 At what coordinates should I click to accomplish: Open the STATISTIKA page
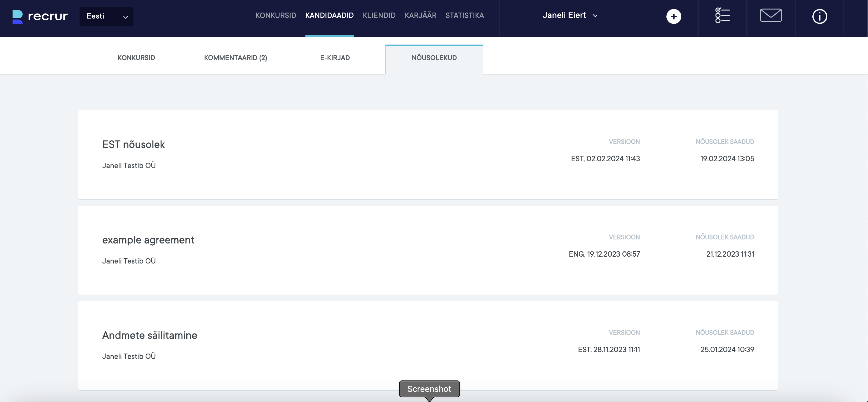tap(464, 16)
